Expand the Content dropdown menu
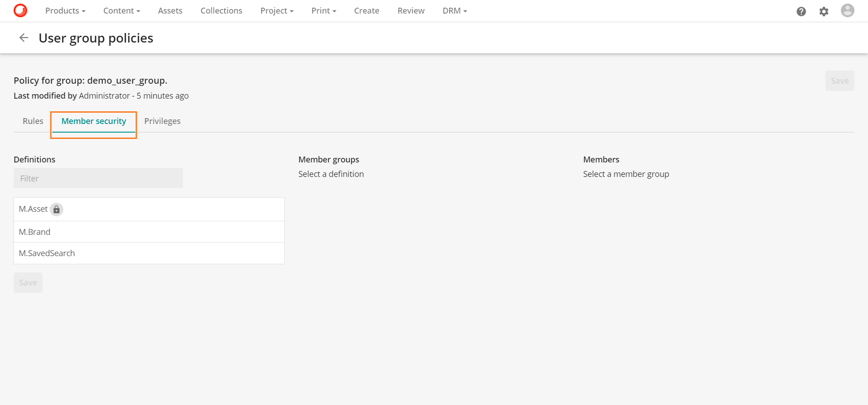868x405 pixels. point(121,11)
